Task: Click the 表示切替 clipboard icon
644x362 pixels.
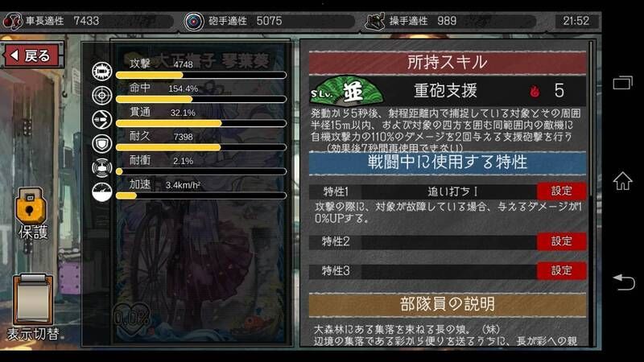Action: point(33,299)
